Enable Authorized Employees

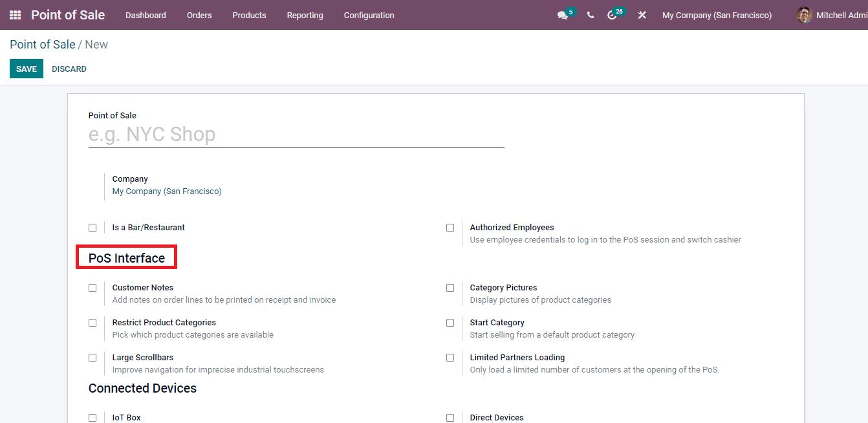coord(450,227)
